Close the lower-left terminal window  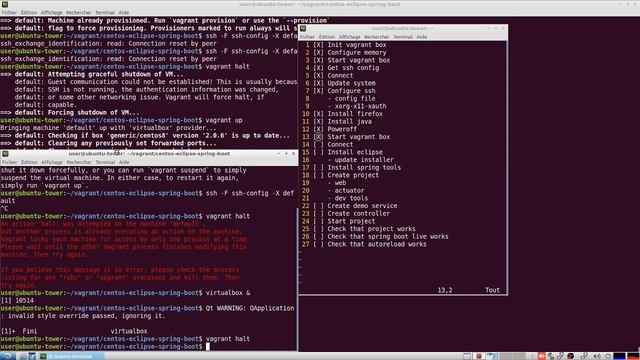(x=293, y=153)
